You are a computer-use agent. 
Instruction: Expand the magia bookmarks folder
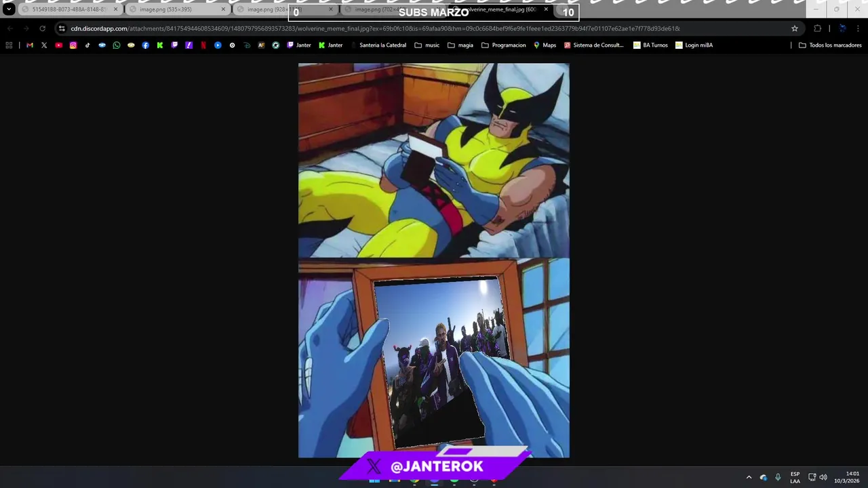[x=461, y=45]
